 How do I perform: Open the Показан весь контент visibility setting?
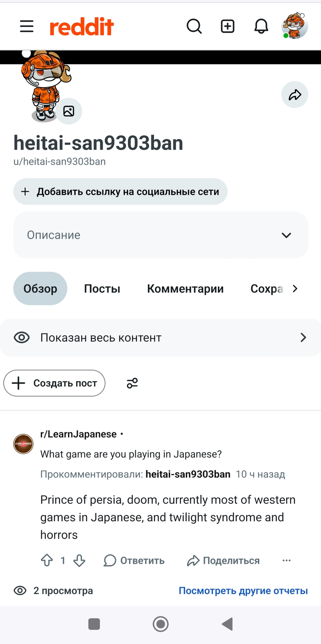tap(160, 338)
